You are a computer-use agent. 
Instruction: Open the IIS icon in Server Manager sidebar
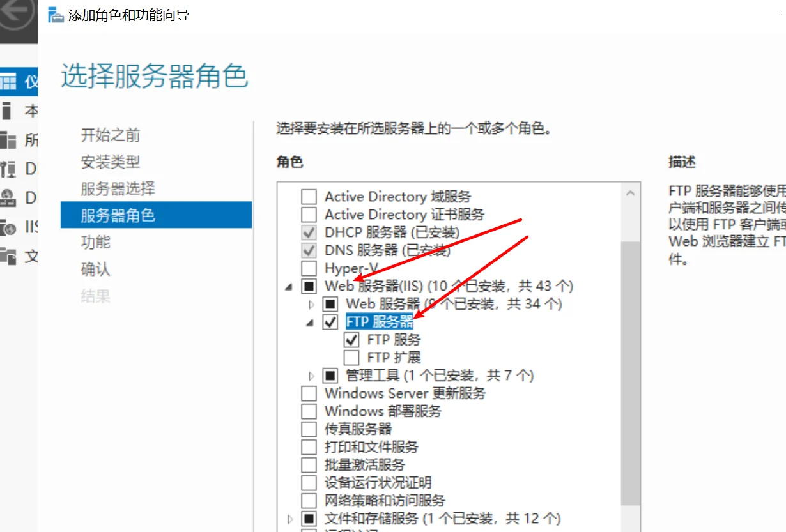[x=8, y=227]
